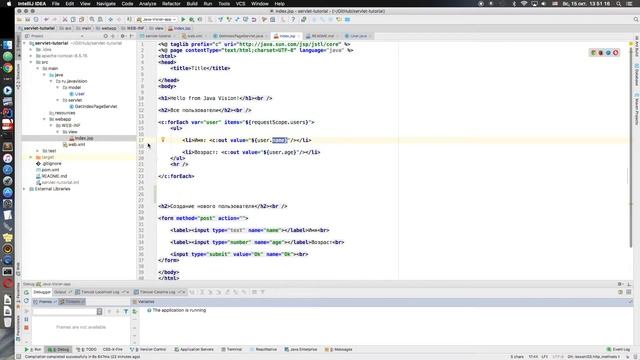Image resolution: width=640 pixels, height=360 pixels.
Task: Click the WEB-INF breadcrumb in navigation bar
Action: pos(133,28)
